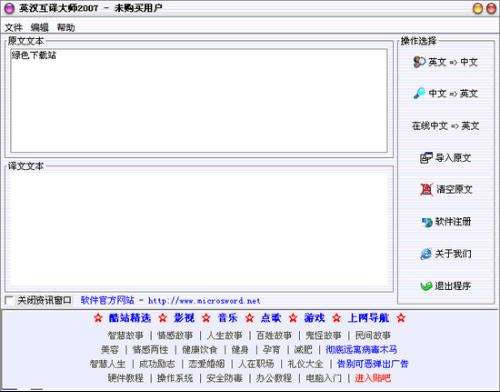Open the 上网导航 link
Screen dimensions: 500x392
(368, 318)
